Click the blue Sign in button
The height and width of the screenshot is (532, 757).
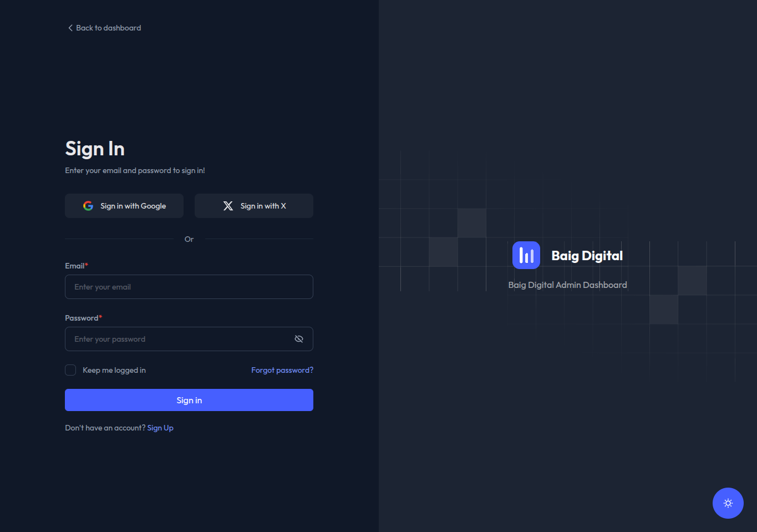point(189,400)
